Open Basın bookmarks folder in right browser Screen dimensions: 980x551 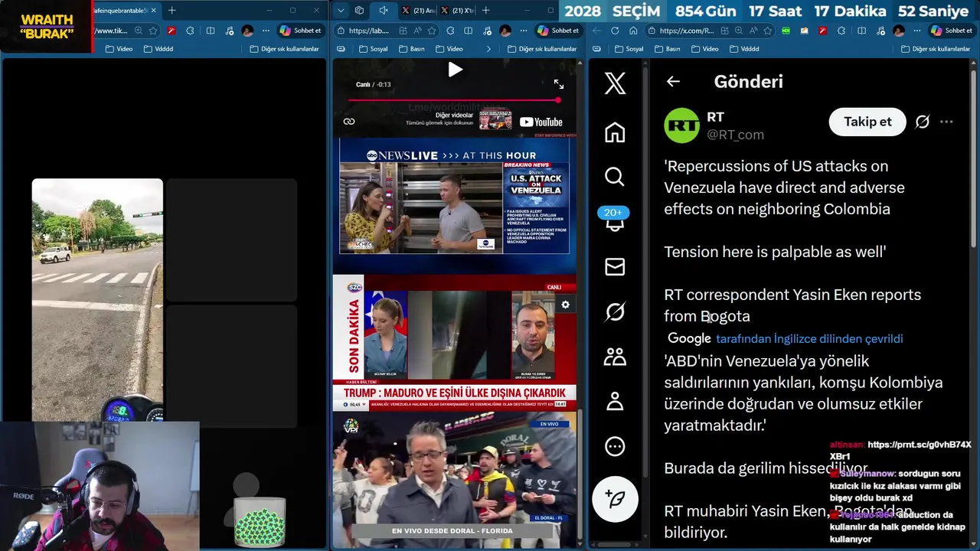[x=668, y=49]
